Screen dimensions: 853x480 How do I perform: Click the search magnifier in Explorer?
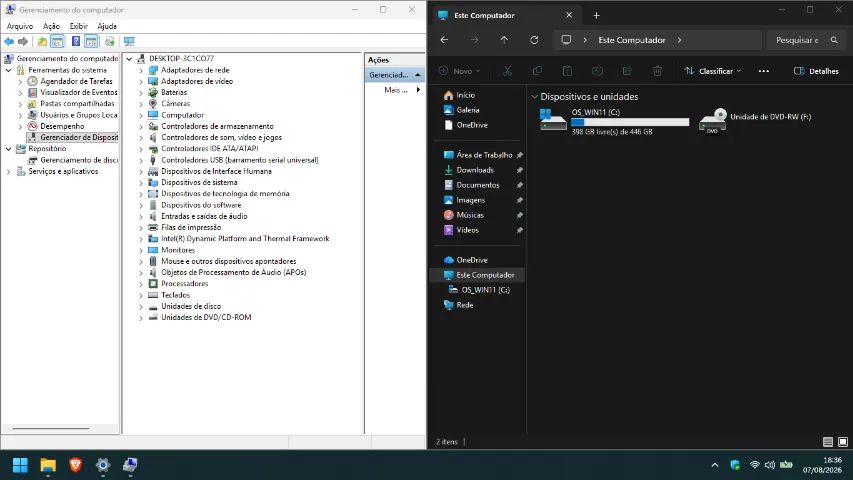point(834,40)
